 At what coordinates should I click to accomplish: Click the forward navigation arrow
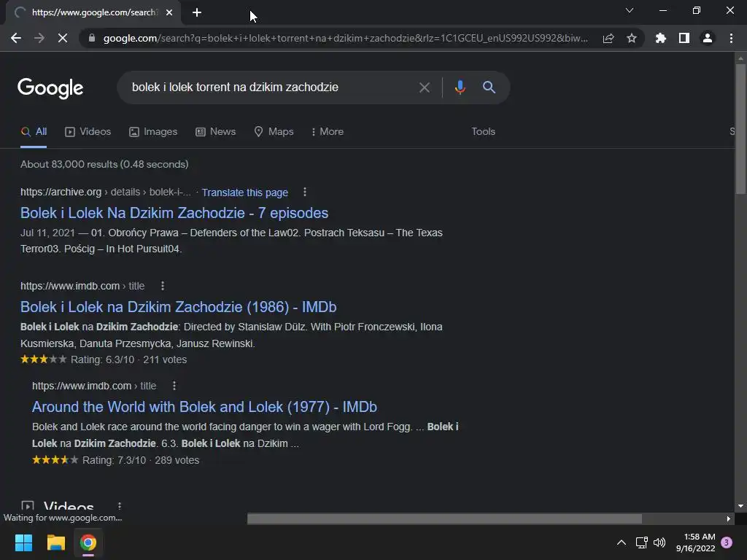(39, 38)
